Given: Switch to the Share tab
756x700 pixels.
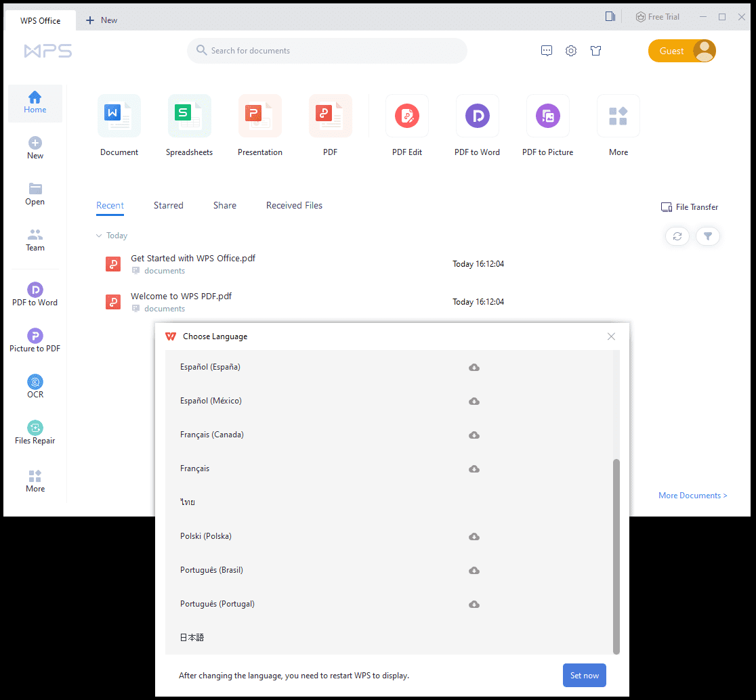Looking at the screenshot, I should 225,205.
